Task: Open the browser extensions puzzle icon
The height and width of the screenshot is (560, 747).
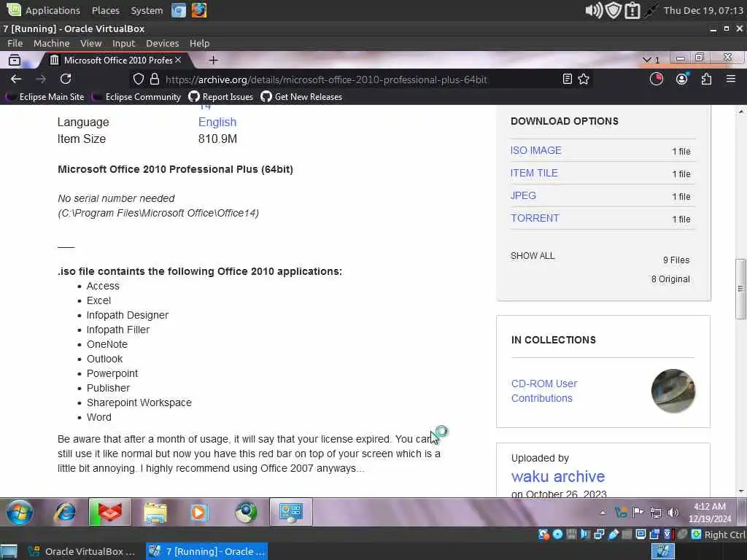Action: coord(706,79)
